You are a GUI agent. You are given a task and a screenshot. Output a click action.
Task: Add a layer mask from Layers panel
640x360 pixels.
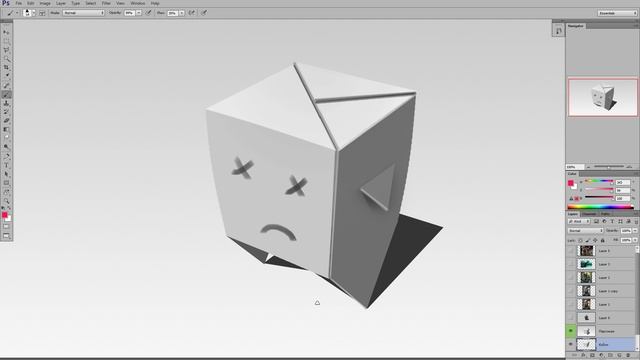point(592,355)
